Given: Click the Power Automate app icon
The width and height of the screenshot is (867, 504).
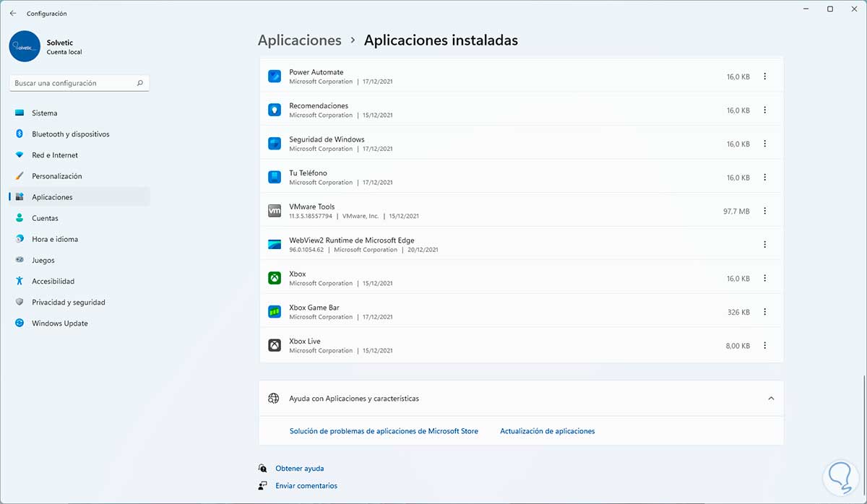Looking at the screenshot, I should [x=275, y=77].
